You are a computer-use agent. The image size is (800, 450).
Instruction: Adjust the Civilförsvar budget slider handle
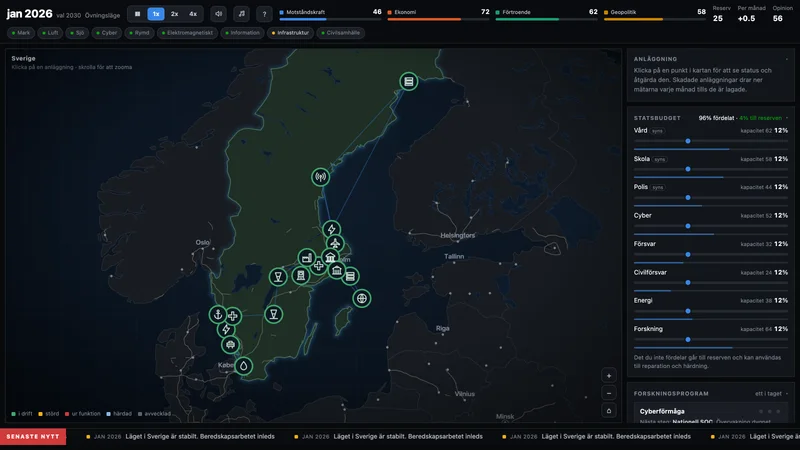coord(688,282)
